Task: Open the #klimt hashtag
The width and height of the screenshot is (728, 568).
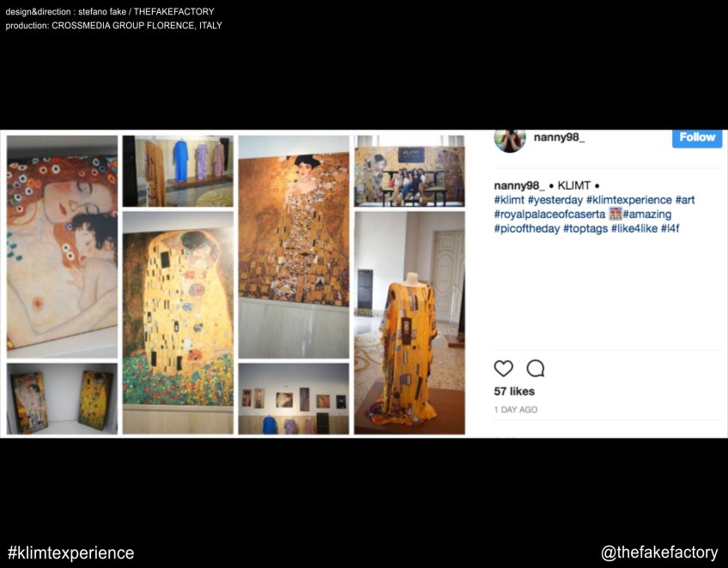Action: (x=509, y=200)
